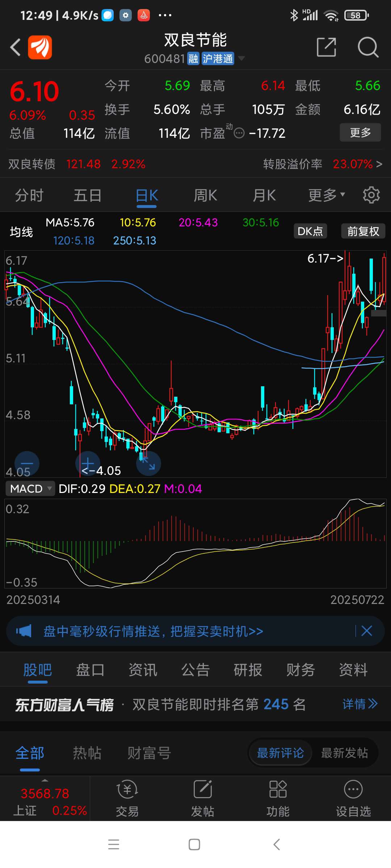Image resolution: width=391 pixels, height=868 pixels.
Task: Open 资讯 news tab
Action: pos(143,670)
